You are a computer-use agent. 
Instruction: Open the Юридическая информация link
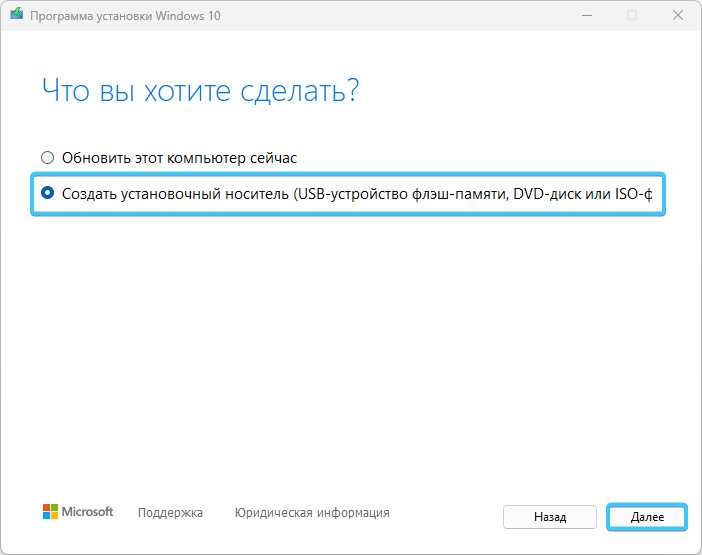312,512
